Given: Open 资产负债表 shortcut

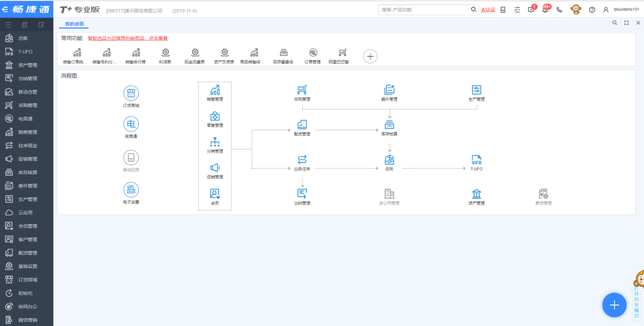Looking at the screenshot, I should [224, 56].
